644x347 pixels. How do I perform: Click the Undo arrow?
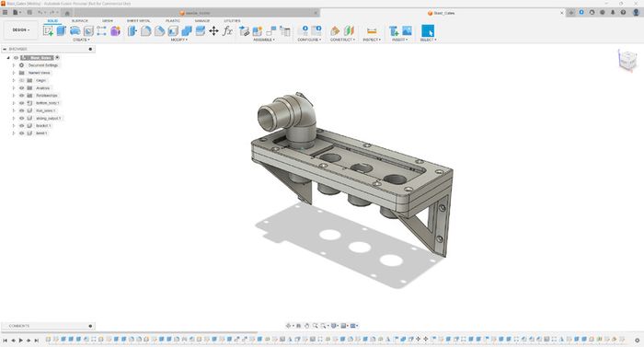pos(40,12)
